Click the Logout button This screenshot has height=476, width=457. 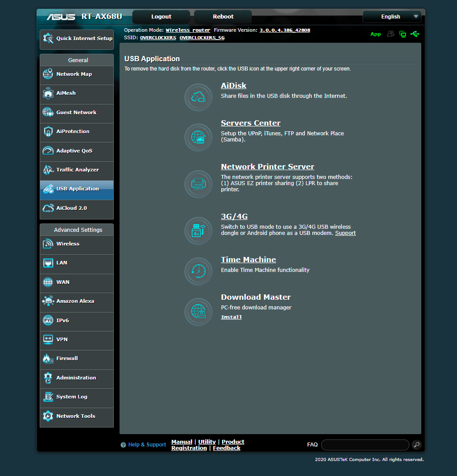[x=161, y=17]
